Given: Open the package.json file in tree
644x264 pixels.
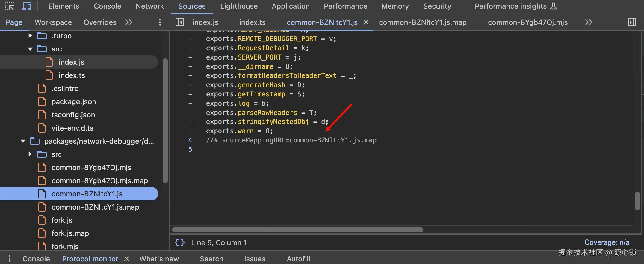Looking at the screenshot, I should pos(74,102).
